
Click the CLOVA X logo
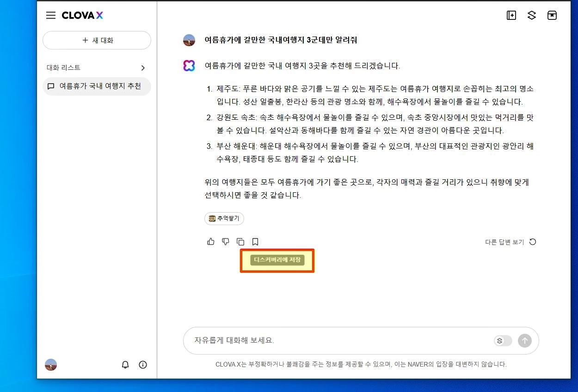(82, 15)
